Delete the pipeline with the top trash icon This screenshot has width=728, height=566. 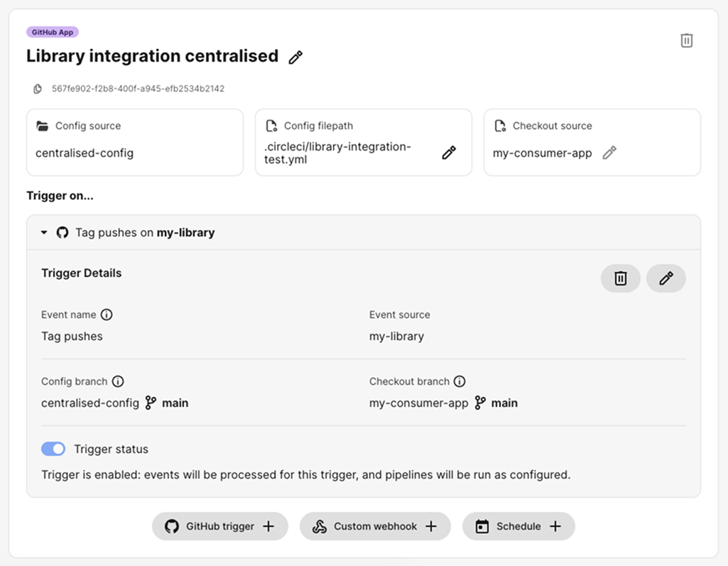coord(686,40)
